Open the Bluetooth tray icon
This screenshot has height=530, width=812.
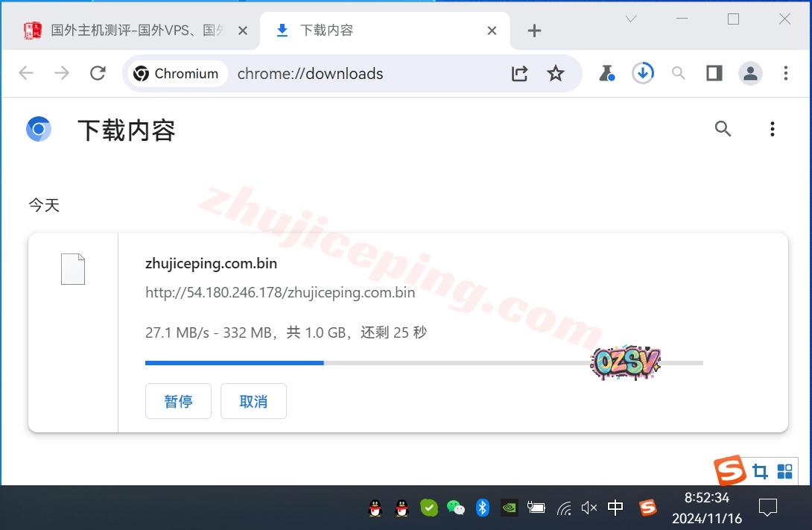tap(483, 508)
